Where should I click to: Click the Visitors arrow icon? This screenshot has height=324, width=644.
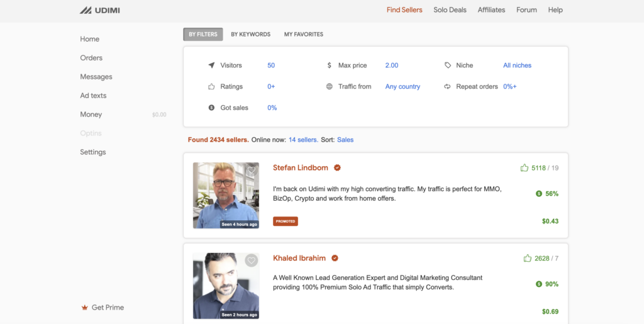click(x=211, y=65)
